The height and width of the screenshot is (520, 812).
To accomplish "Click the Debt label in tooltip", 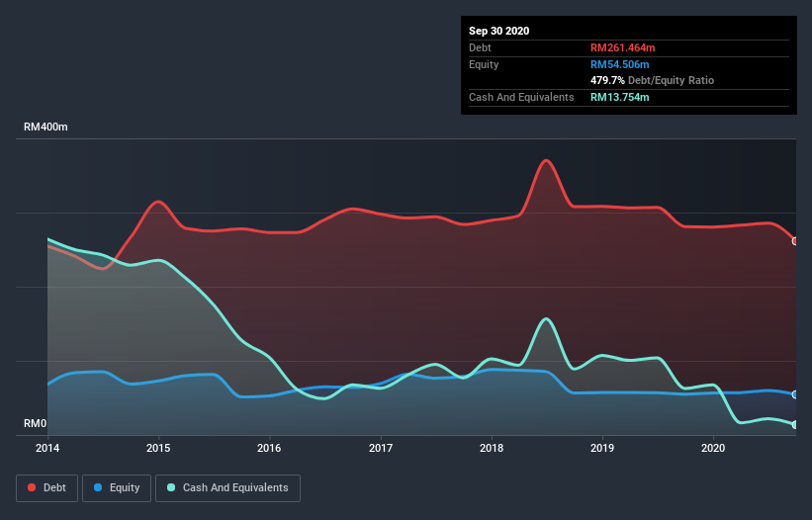I will click(480, 48).
